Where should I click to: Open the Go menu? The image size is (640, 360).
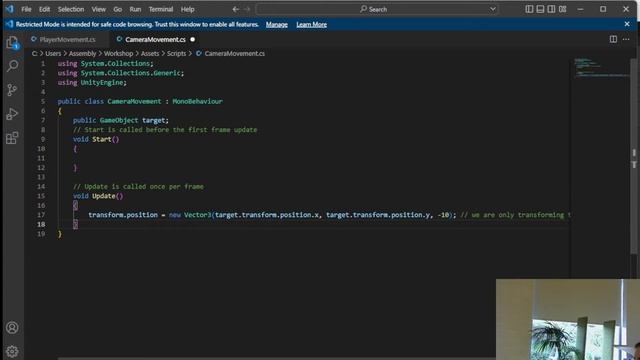click(x=118, y=9)
